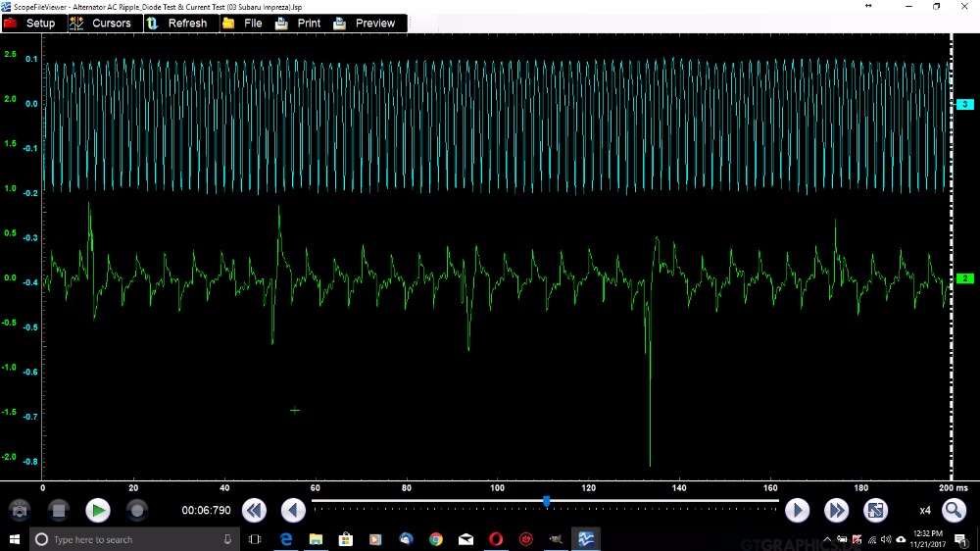Click the Stop playback button
The width and height of the screenshot is (980, 551).
[x=59, y=510]
